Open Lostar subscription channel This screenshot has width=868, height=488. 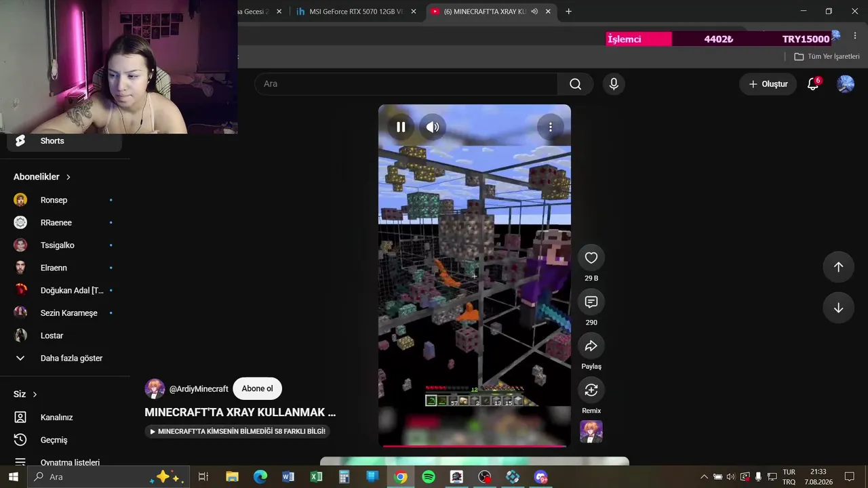pos(64,335)
